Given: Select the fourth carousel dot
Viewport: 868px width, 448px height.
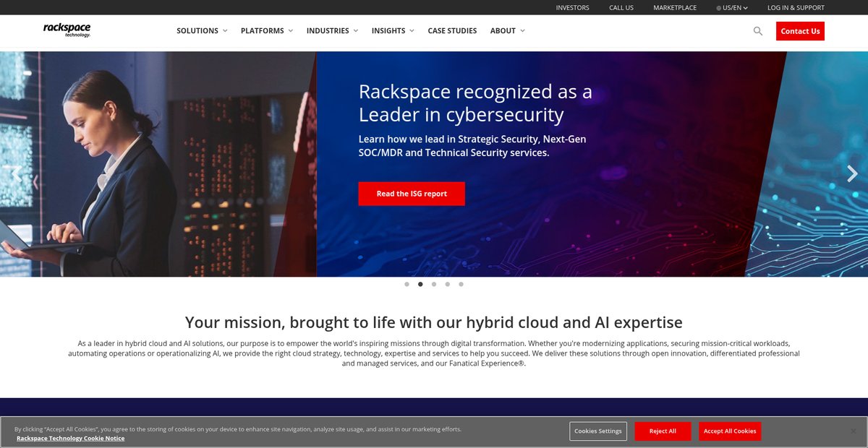Looking at the screenshot, I should [x=448, y=284].
